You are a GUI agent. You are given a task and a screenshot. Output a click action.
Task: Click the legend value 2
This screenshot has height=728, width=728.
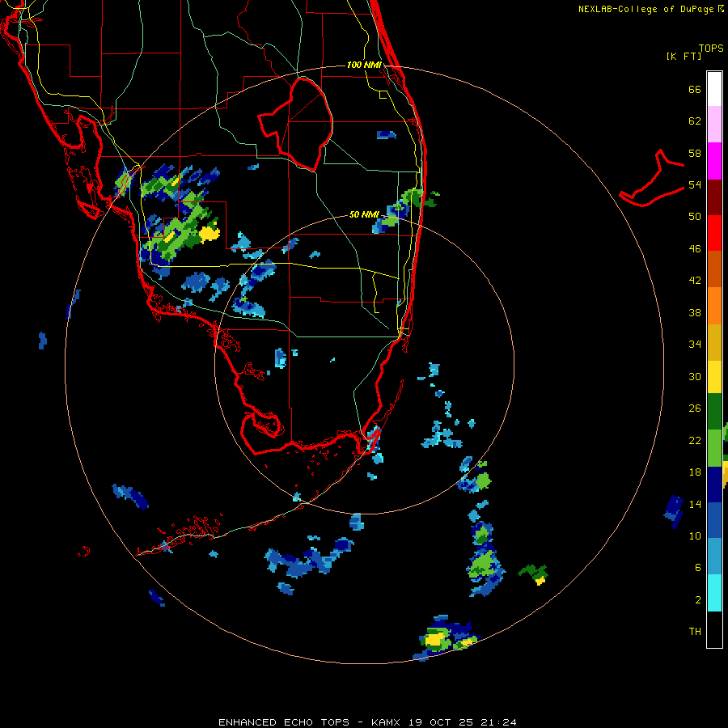698,600
